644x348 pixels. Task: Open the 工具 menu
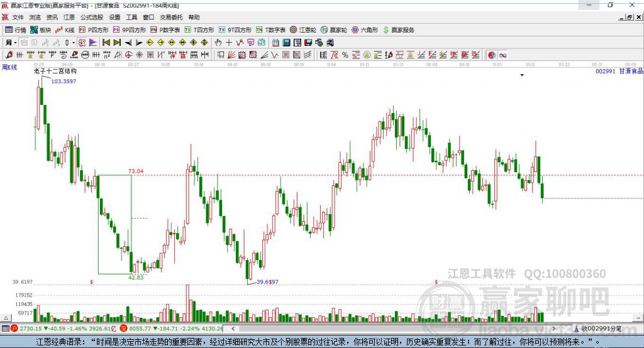click(131, 17)
